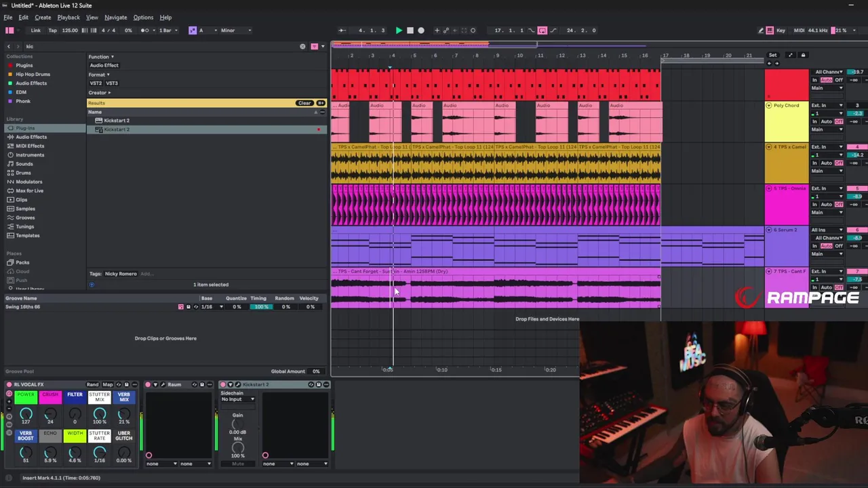The image size is (868, 488).
Task: Toggle the scale mode icon
Action: coord(193,30)
